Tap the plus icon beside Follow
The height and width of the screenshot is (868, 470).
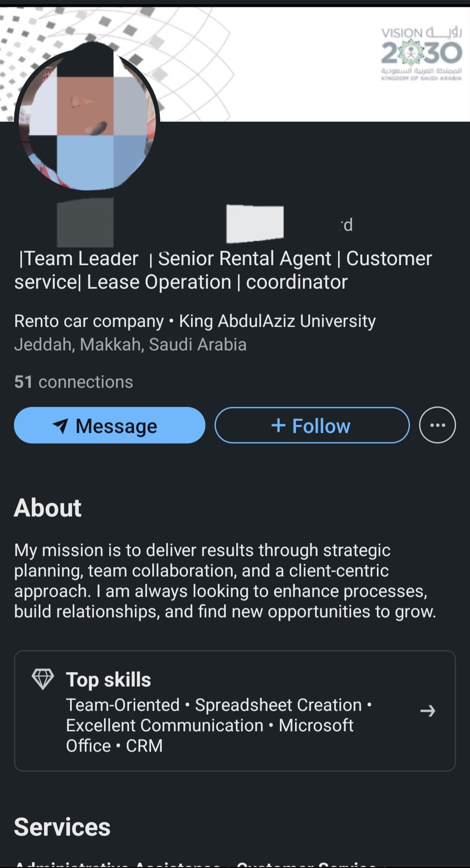tap(278, 425)
